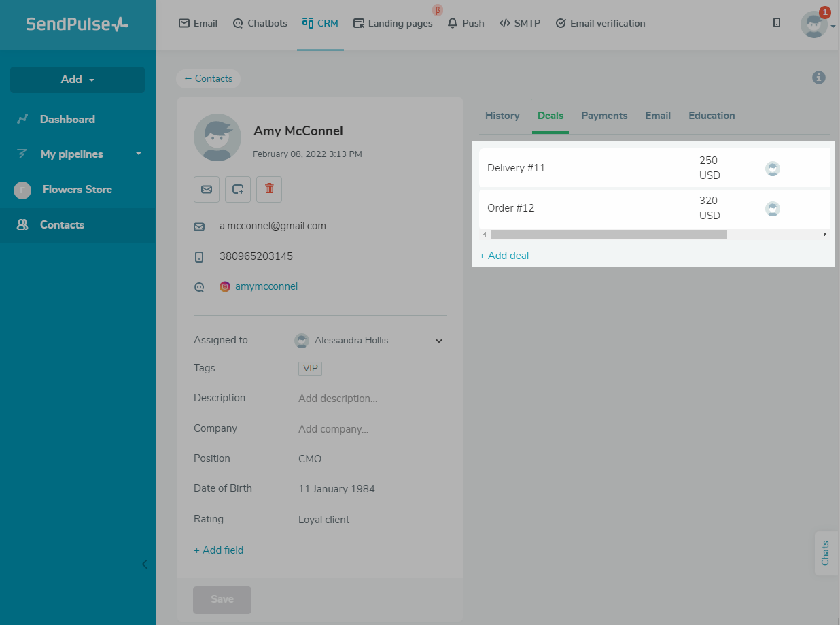Collapse the sidebar using the left chevron

[x=144, y=564]
